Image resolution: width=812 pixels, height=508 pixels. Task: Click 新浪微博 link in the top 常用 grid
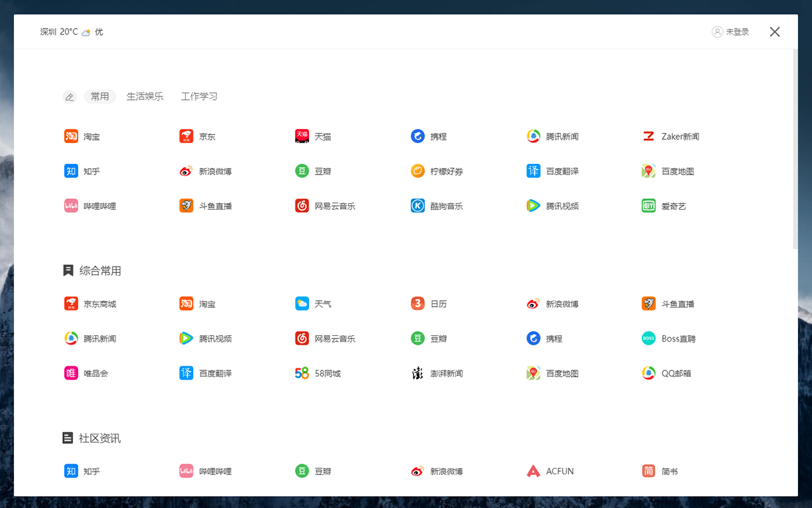[x=215, y=171]
